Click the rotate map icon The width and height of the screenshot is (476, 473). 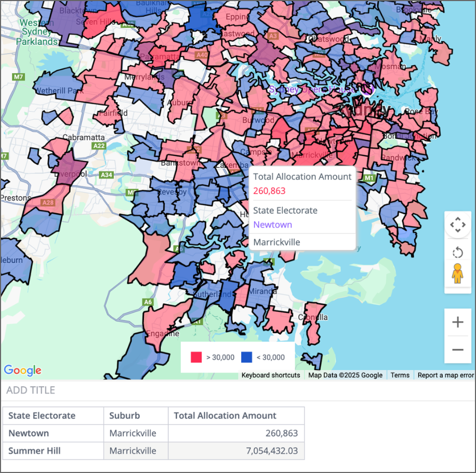pos(457,253)
